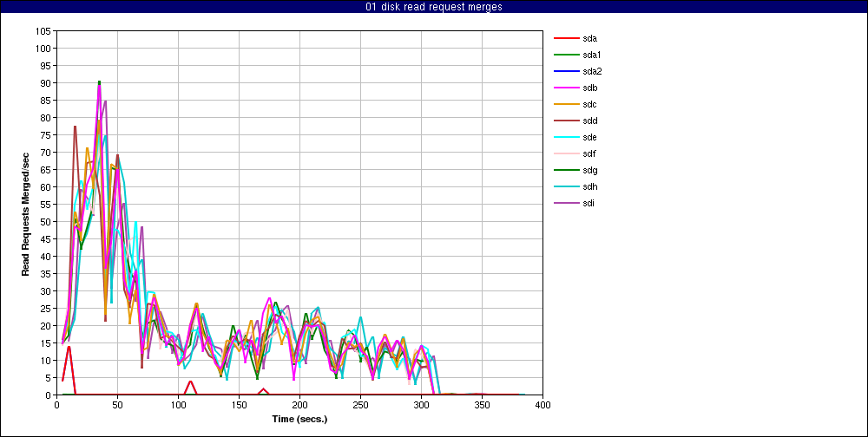
Task: Select the sda2 legend label
Action: [592, 71]
